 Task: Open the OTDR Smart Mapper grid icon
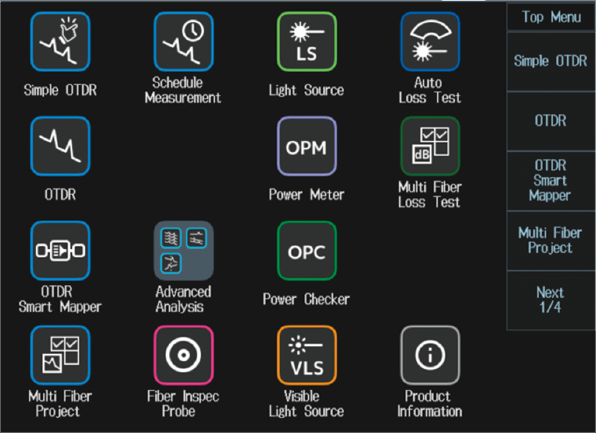click(x=60, y=251)
